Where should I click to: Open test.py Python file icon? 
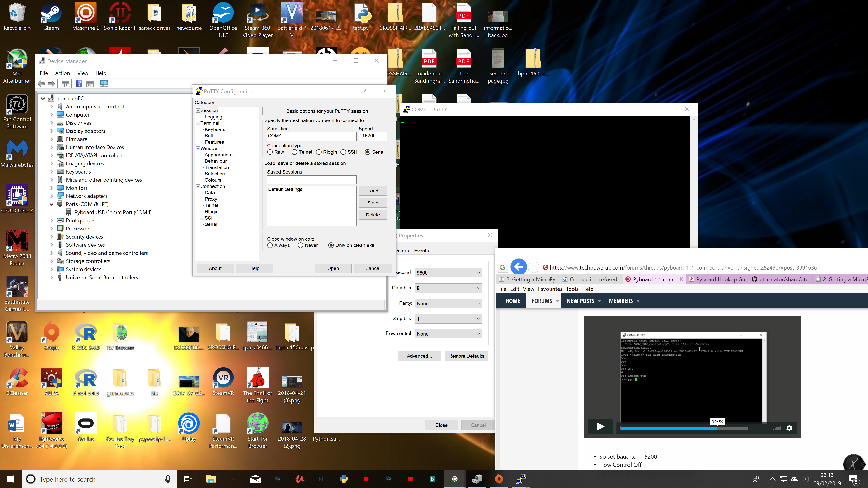coord(361,17)
